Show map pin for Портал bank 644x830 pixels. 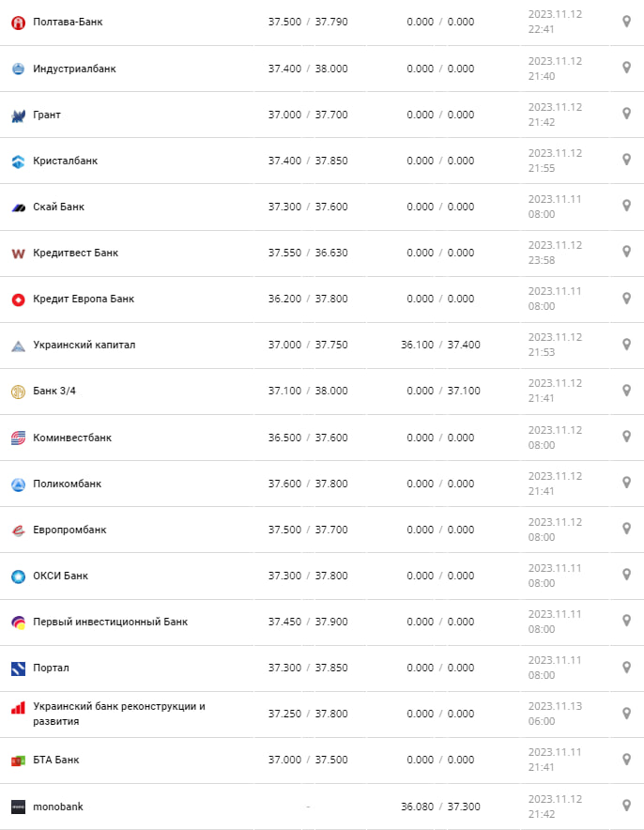626,667
